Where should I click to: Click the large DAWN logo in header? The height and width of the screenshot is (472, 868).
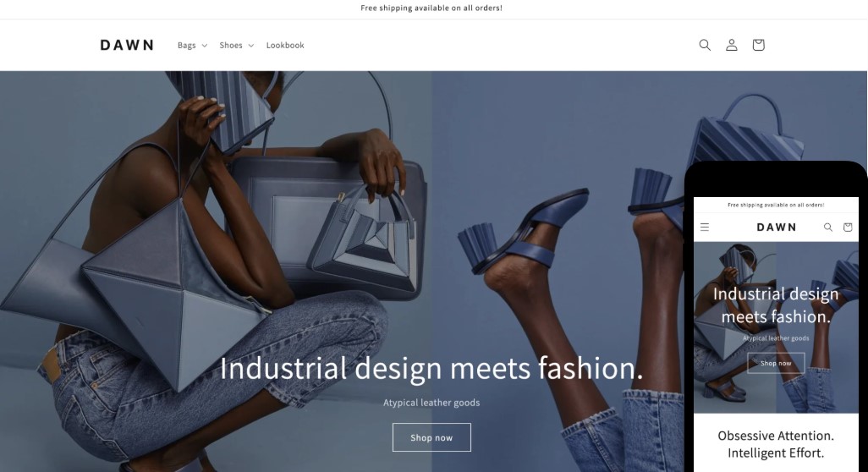tap(127, 45)
